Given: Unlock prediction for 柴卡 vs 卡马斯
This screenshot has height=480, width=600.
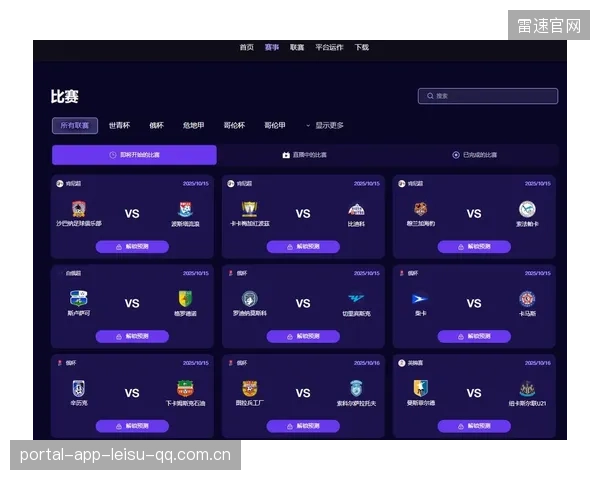Looking at the screenshot, I should click(x=474, y=336).
